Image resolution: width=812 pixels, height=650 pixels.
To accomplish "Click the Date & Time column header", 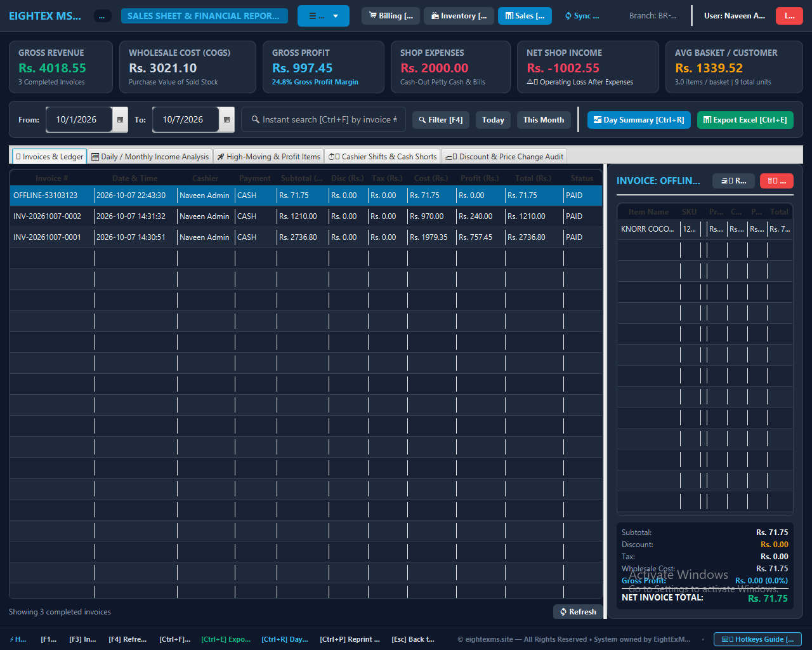I will [134, 178].
